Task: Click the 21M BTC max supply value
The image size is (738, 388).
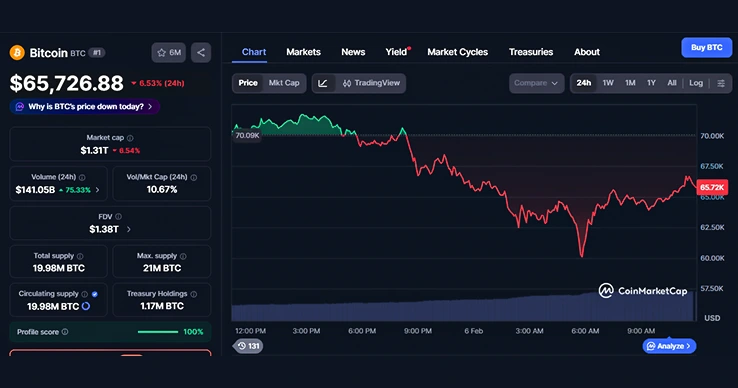Action: click(x=162, y=268)
